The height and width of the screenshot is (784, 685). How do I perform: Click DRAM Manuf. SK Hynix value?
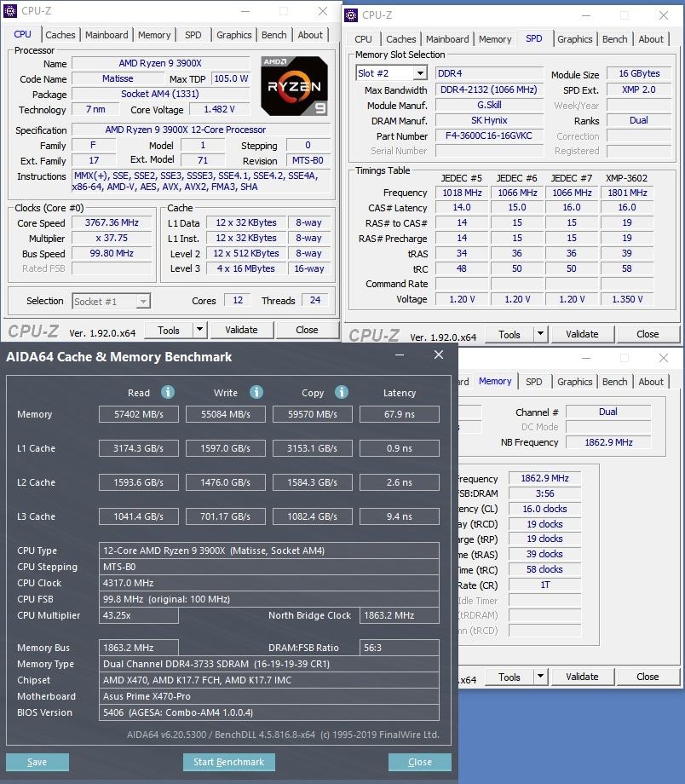[489, 120]
